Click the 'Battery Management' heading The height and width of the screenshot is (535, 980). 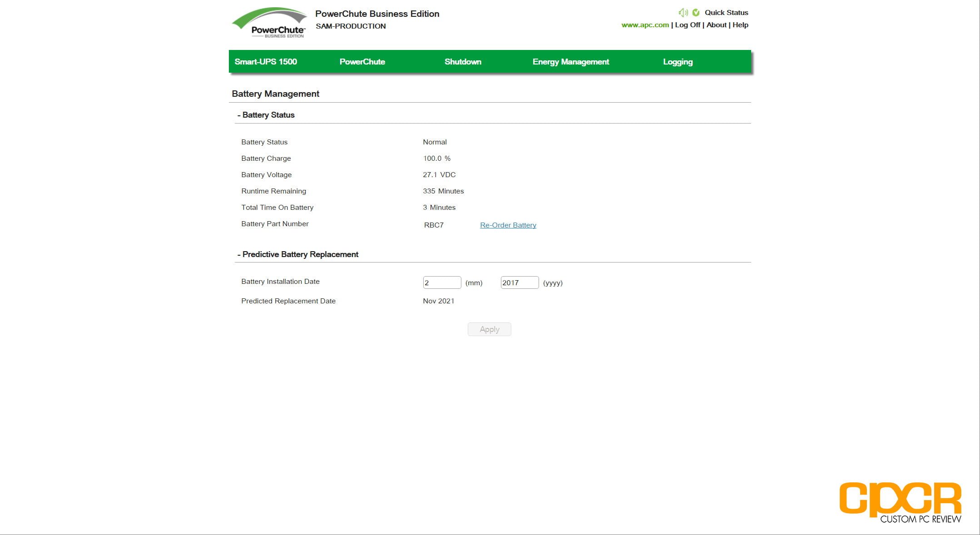[x=275, y=94]
